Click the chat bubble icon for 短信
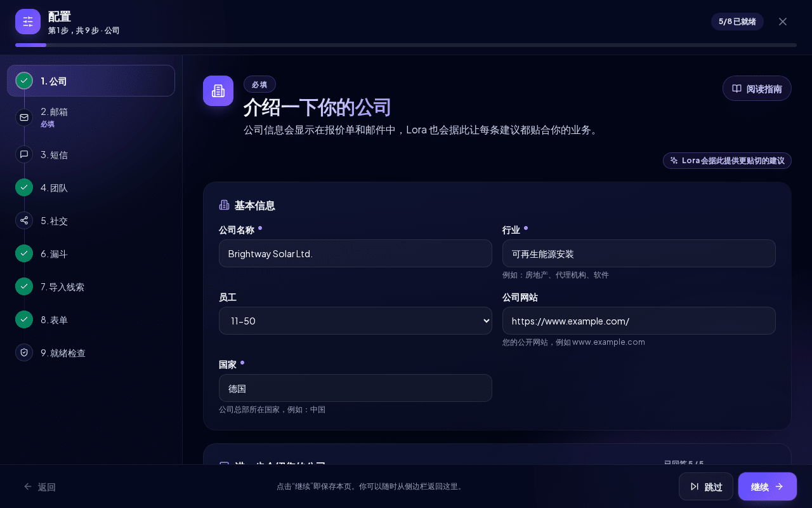 click(x=24, y=154)
